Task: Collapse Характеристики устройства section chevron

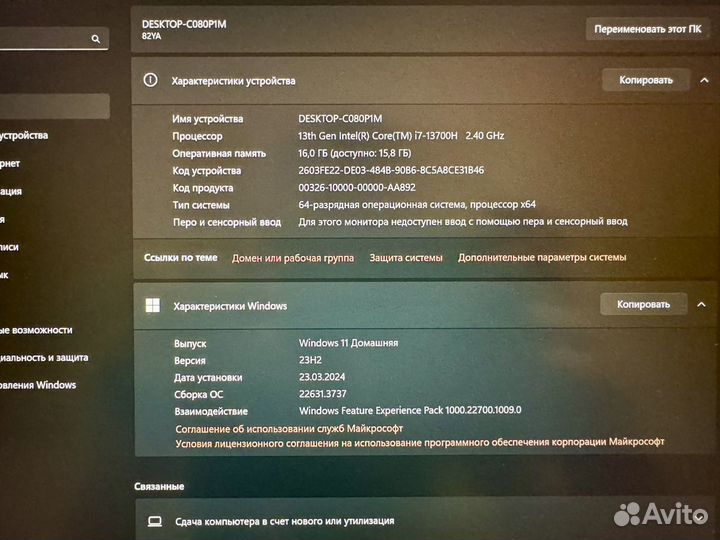Action: pos(704,80)
